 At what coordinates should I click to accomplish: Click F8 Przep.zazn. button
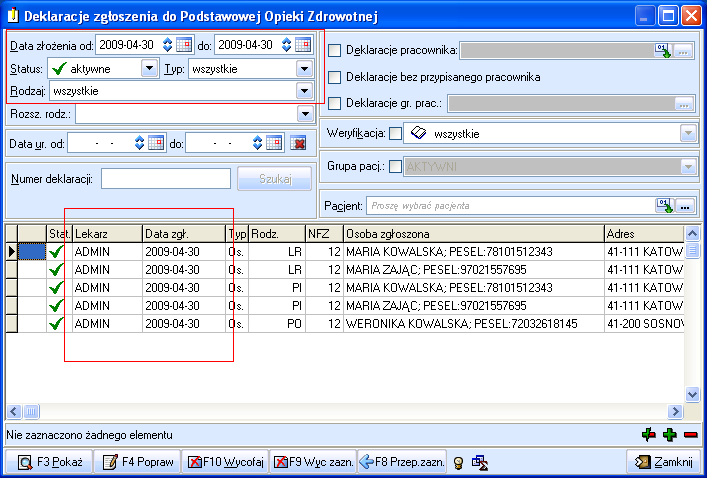(402, 462)
